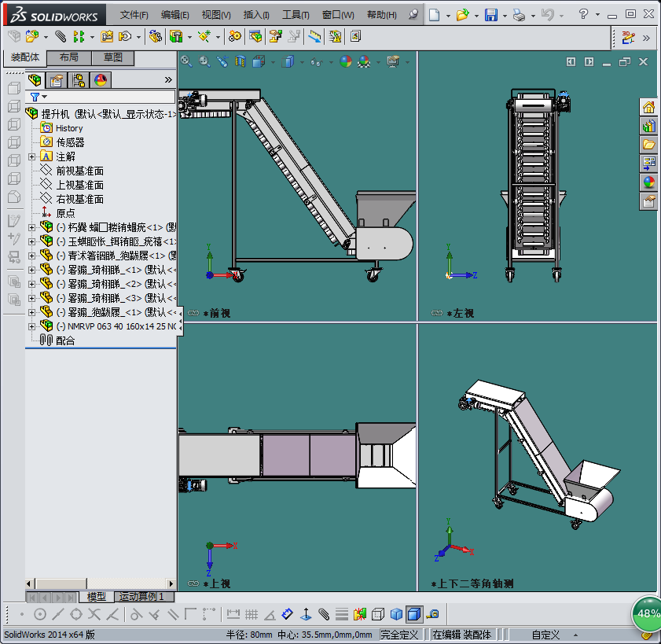Screen dimensions: 661x644
Task: Select the History item in the tree
Action: [x=69, y=128]
